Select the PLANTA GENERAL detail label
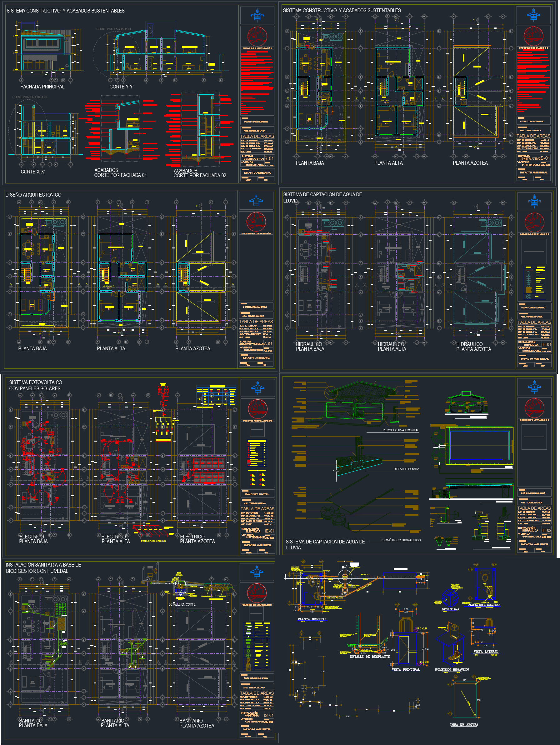This screenshot has height=745, width=560. click(312, 619)
